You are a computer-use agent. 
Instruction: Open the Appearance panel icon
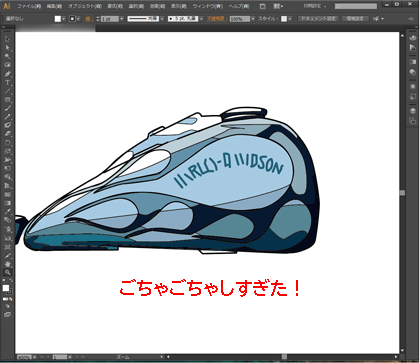pos(412,87)
